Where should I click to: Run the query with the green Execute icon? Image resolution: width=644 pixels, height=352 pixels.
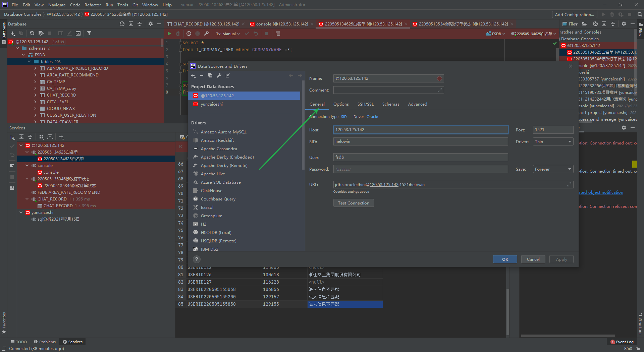coord(169,34)
